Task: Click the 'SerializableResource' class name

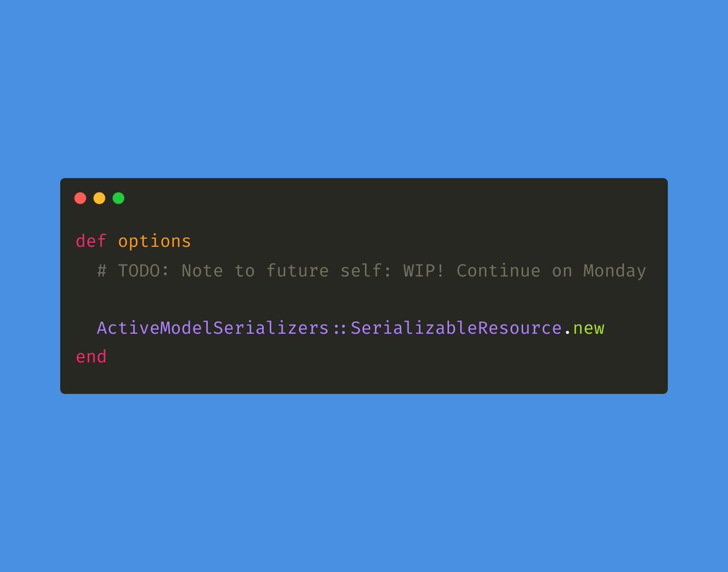Action: tap(456, 328)
